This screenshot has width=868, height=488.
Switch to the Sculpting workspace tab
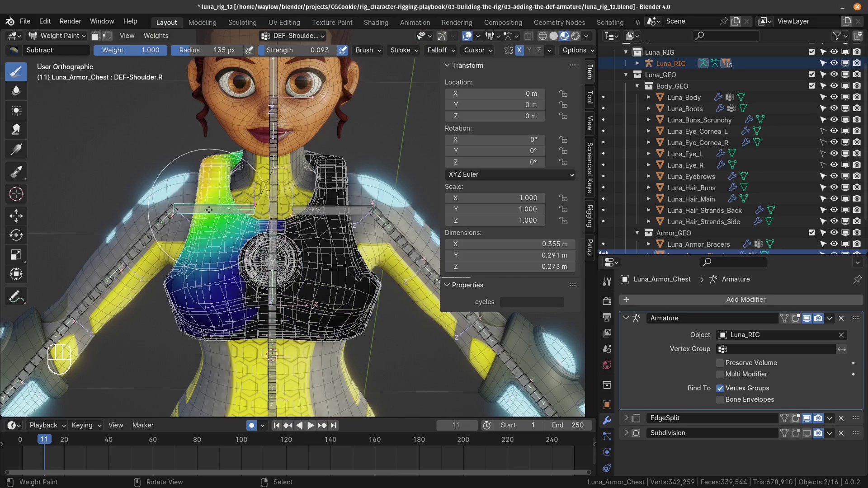tap(242, 22)
